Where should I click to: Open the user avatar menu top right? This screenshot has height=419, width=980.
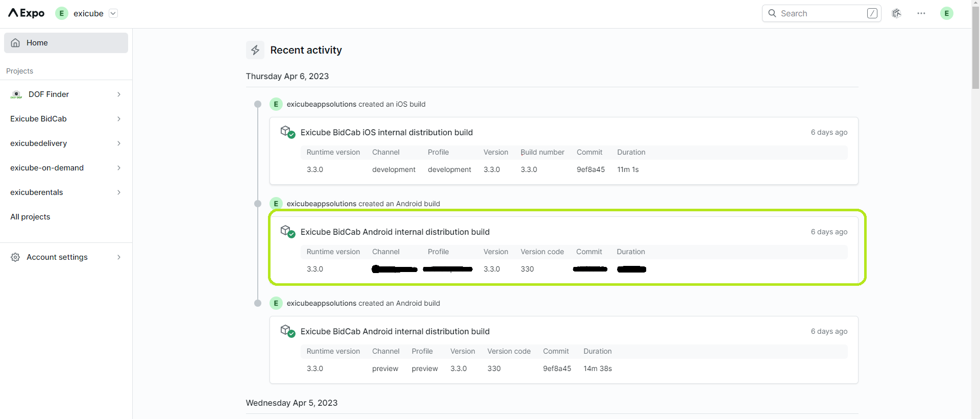pos(946,13)
